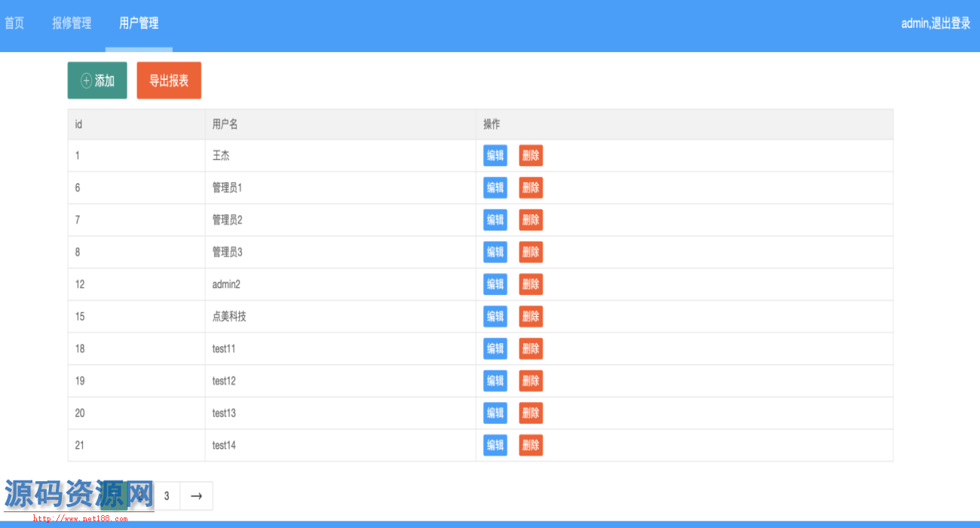The height and width of the screenshot is (528, 980).
Task: Click 删除 in the admin2 row
Action: point(531,284)
